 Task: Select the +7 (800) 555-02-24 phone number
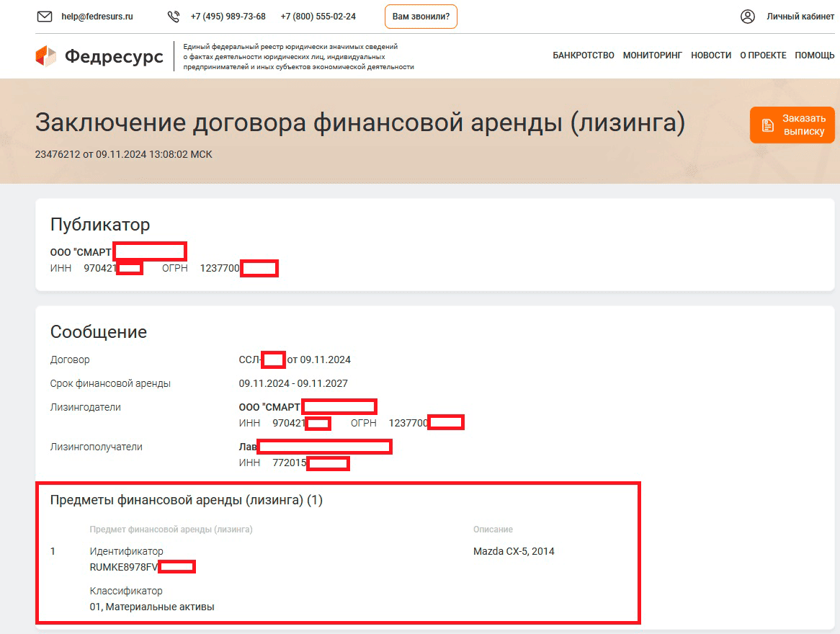click(x=318, y=17)
